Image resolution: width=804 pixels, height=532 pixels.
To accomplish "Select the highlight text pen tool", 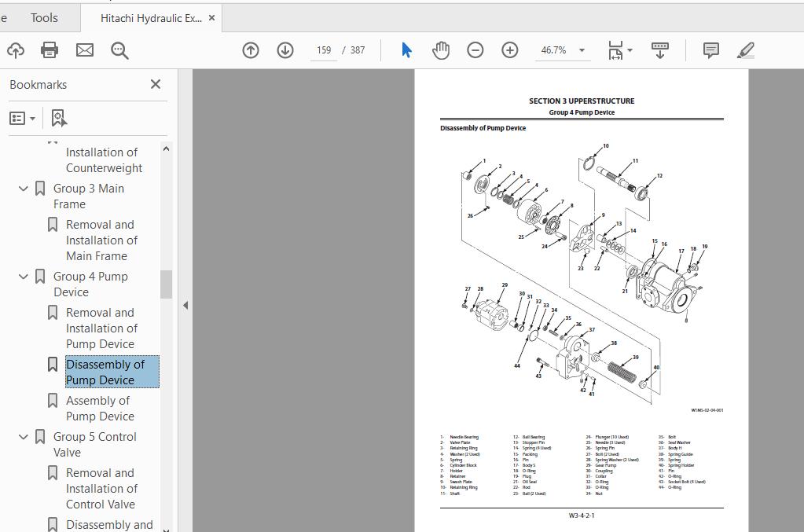I will click(746, 50).
